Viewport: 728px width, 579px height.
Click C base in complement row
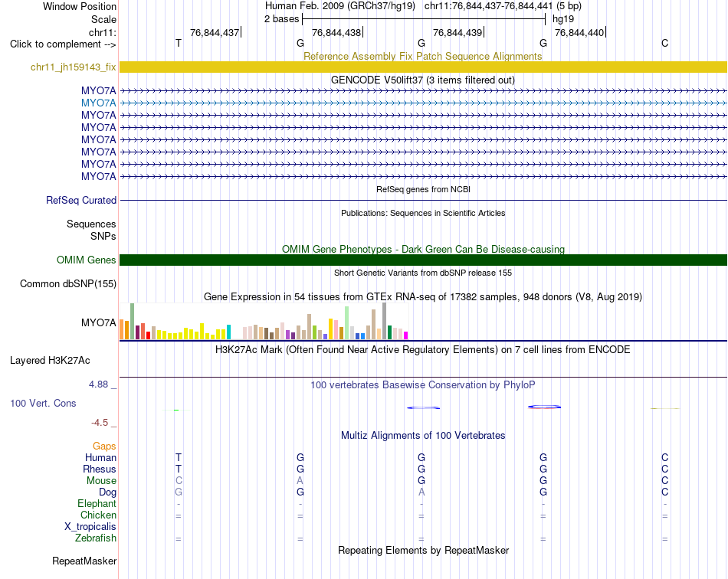coord(665,43)
